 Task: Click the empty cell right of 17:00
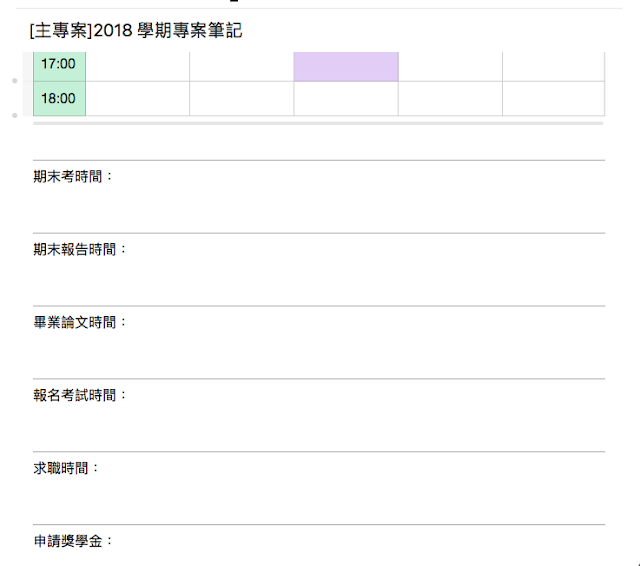pos(138,66)
